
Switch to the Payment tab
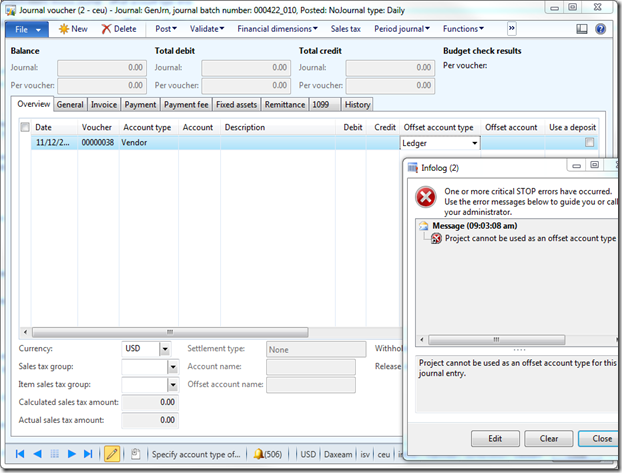pos(140,105)
